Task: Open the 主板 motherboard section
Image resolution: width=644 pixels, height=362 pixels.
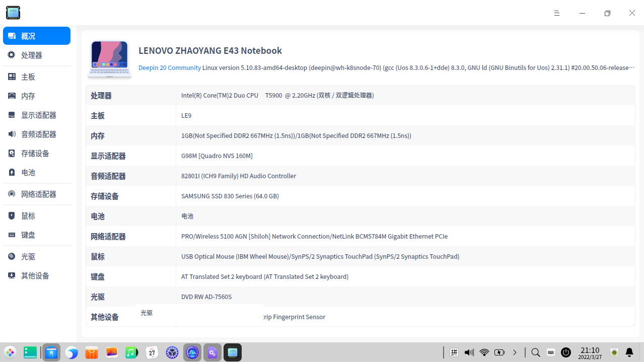Action: 37,77
